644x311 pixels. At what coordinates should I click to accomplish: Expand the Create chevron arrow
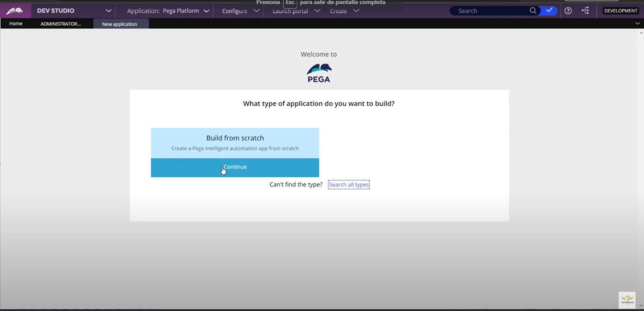(356, 11)
